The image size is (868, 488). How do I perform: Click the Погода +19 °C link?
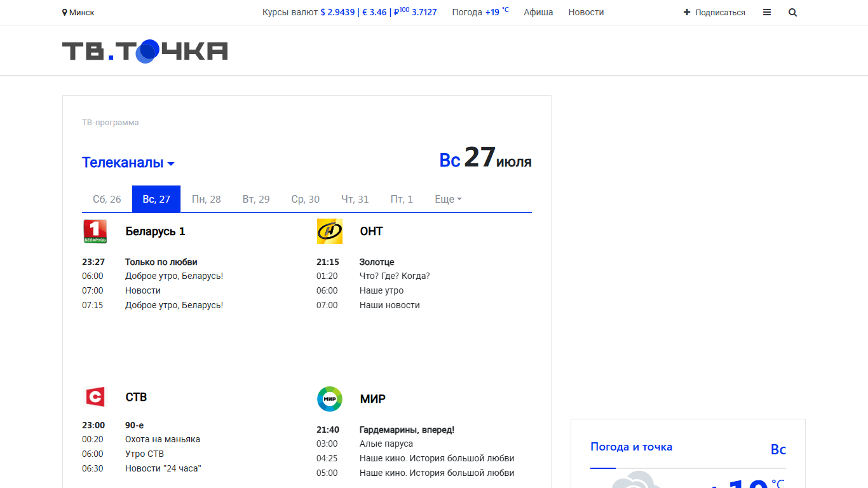point(480,12)
